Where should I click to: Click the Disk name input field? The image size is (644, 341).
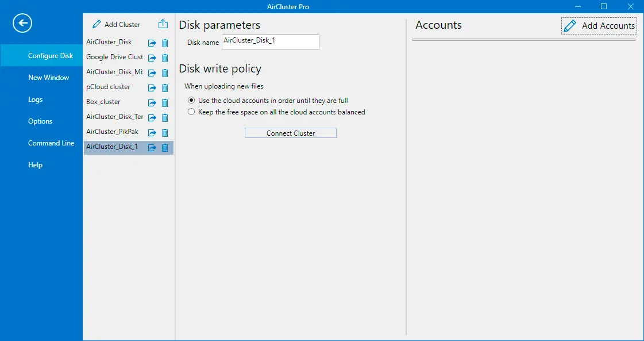tap(270, 42)
